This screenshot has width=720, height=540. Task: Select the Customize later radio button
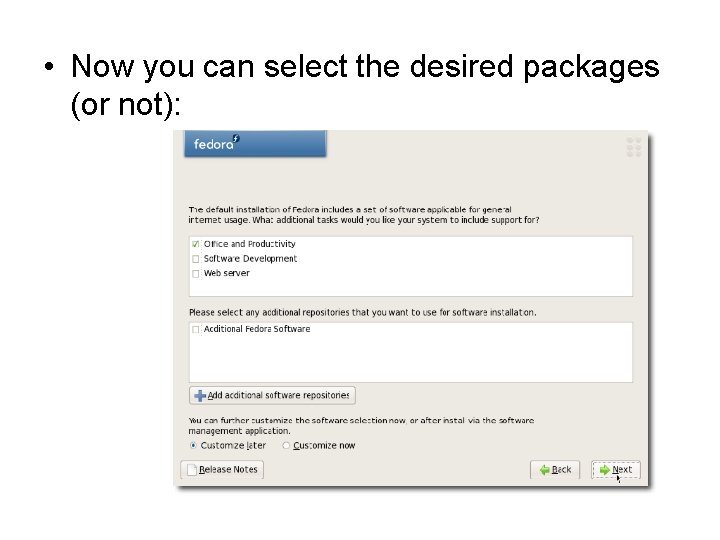194,446
